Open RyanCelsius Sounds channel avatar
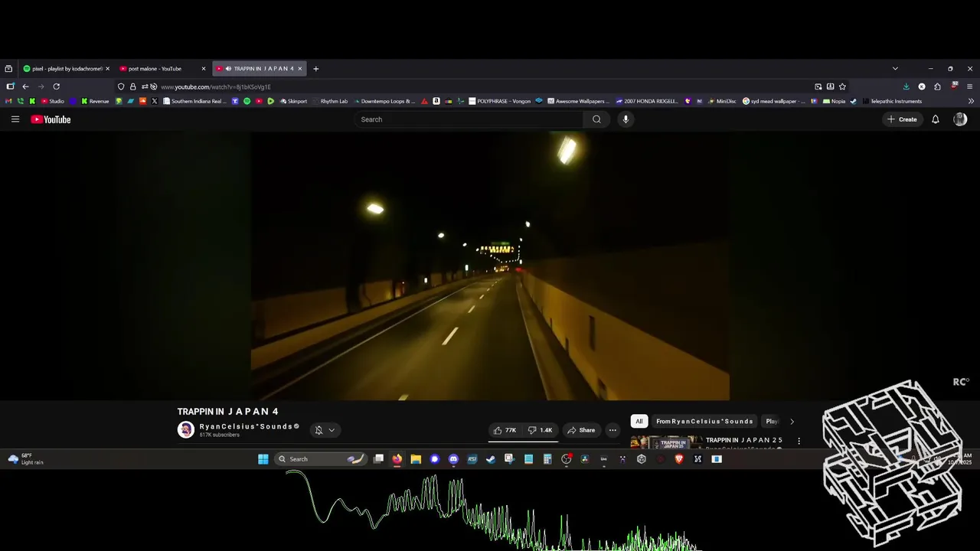Image resolution: width=980 pixels, height=551 pixels. [x=186, y=430]
